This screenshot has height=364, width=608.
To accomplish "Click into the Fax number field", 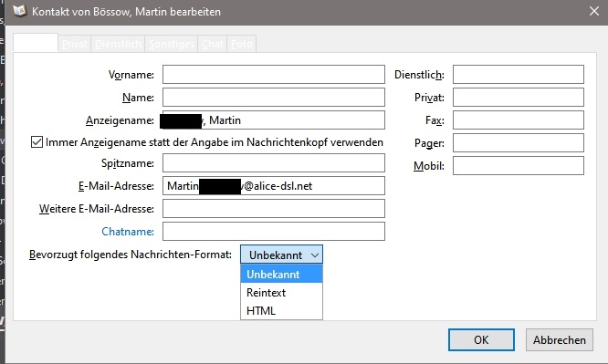I will point(519,120).
